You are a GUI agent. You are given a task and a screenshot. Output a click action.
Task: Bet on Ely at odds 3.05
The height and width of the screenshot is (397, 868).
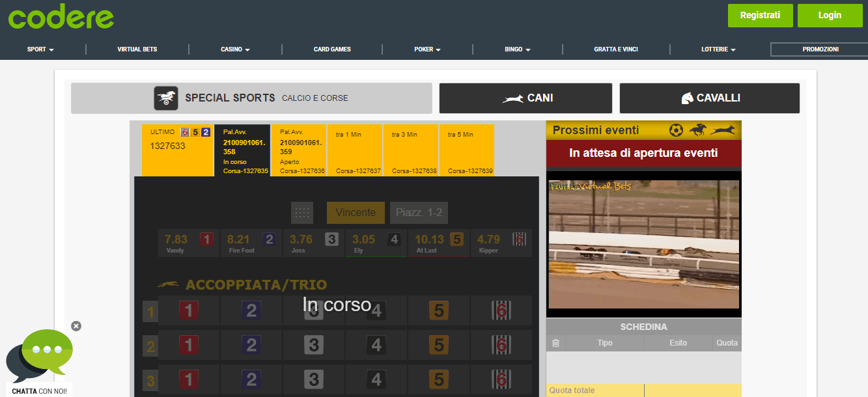[376, 243]
